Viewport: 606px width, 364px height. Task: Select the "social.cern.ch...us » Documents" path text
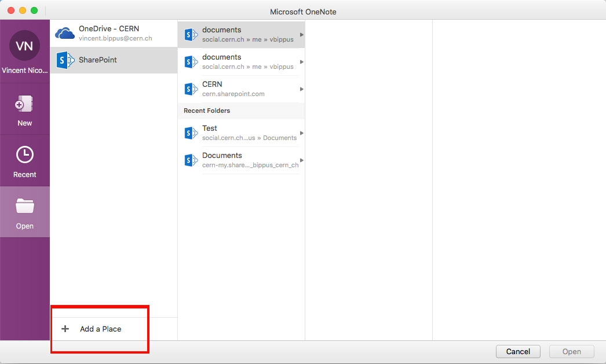coord(249,138)
